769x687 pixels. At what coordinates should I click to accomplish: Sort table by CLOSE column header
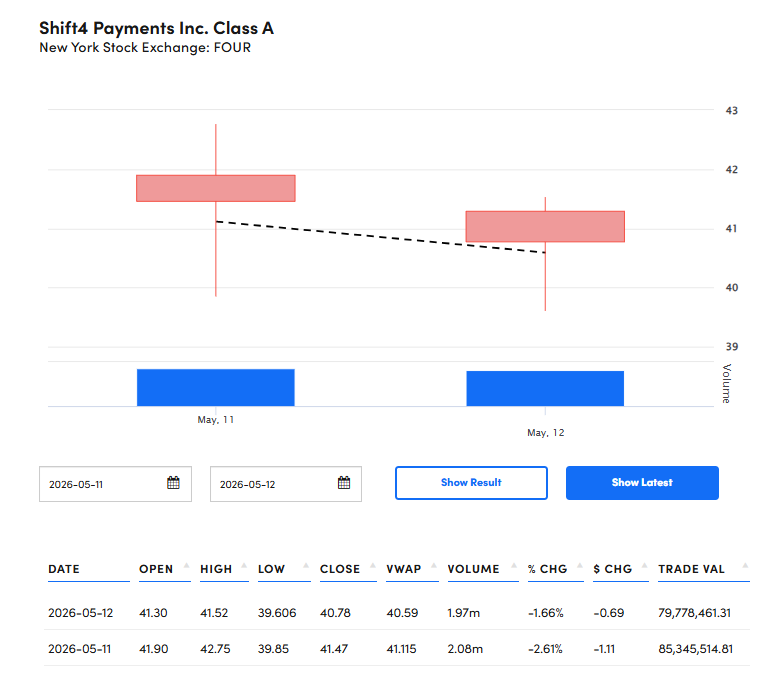[340, 569]
